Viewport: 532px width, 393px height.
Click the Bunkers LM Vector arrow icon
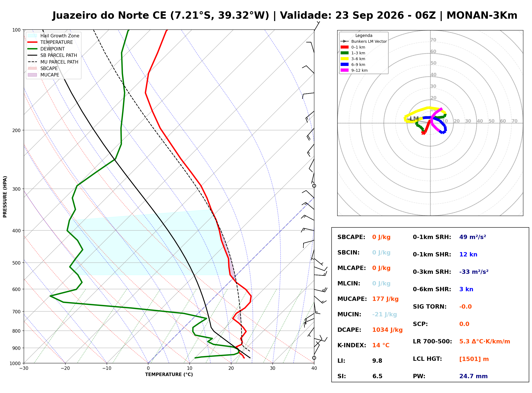click(344, 41)
